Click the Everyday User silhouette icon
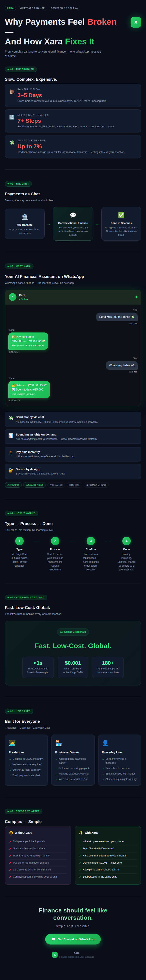The image size is (146, 980). [105, 743]
